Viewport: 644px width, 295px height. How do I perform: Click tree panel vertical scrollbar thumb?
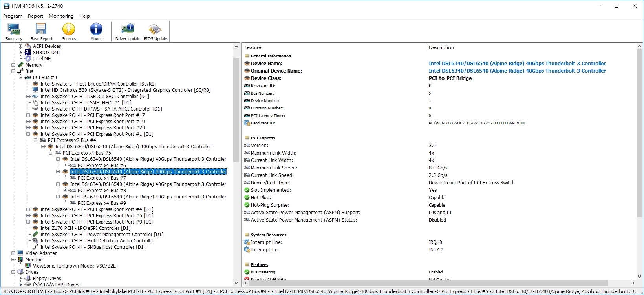coord(236,110)
